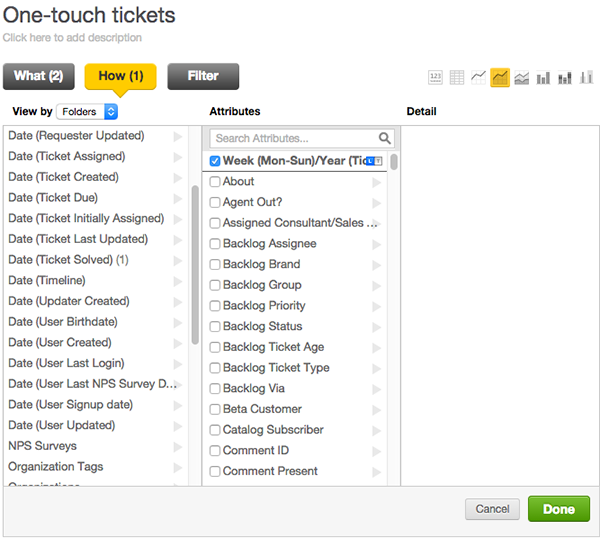Enable the Backlog Priority checkbox
Image resolution: width=600 pixels, height=538 pixels.
point(215,306)
